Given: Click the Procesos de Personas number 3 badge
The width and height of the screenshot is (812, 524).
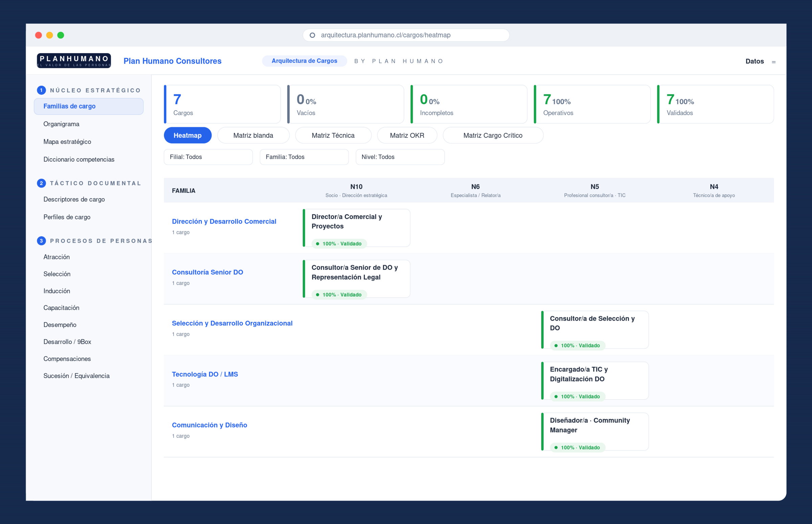Looking at the screenshot, I should point(41,241).
